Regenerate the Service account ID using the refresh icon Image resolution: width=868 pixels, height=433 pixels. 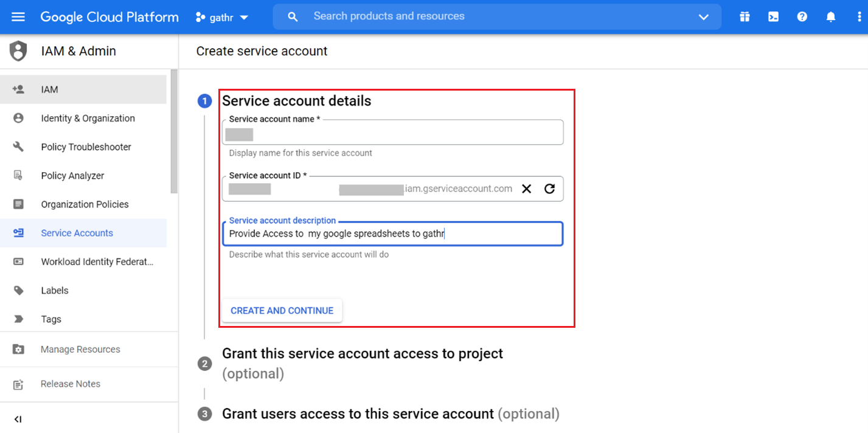point(549,189)
